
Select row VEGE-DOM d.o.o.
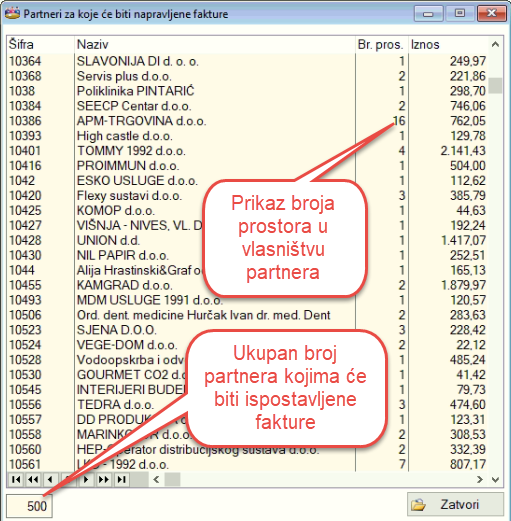coord(247,345)
